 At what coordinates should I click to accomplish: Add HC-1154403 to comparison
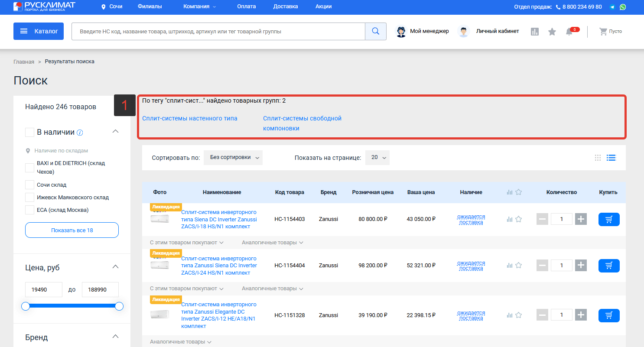pyautogui.click(x=509, y=219)
